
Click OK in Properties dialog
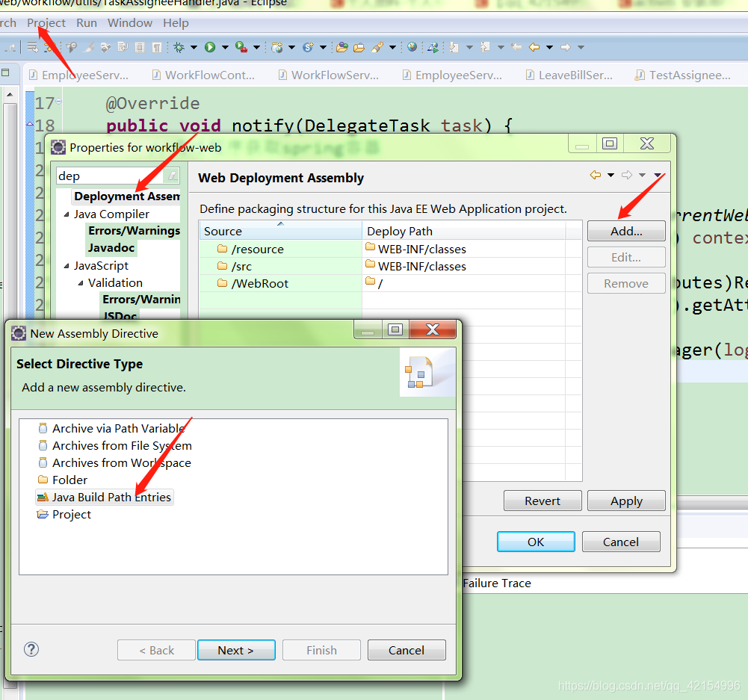(536, 542)
